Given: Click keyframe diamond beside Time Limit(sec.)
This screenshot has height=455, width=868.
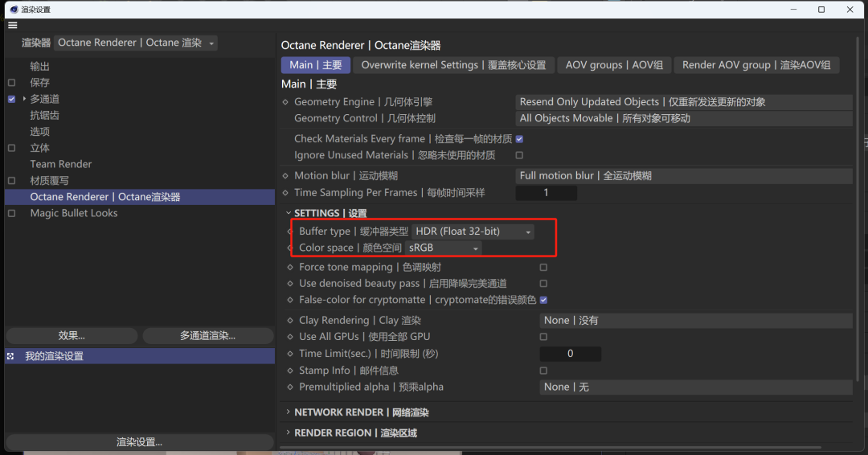Looking at the screenshot, I should coord(290,353).
